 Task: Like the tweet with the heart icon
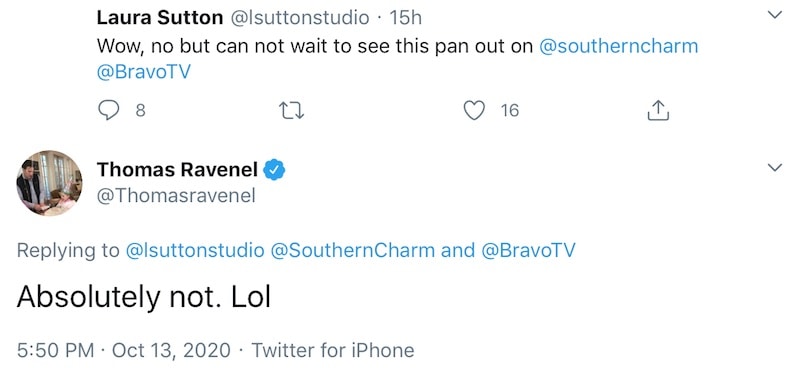pos(474,110)
